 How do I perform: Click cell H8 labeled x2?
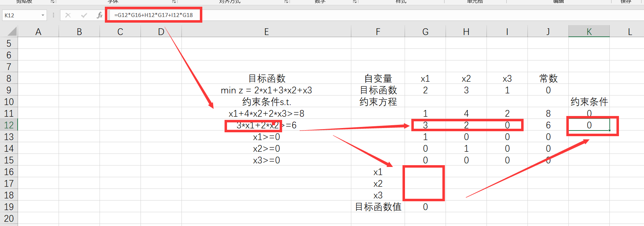[466, 79]
